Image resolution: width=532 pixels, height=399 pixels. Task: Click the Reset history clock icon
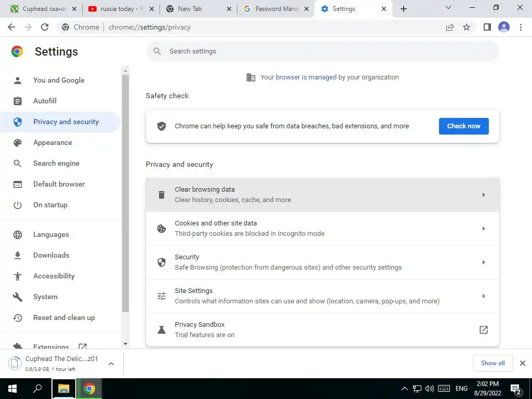17,318
